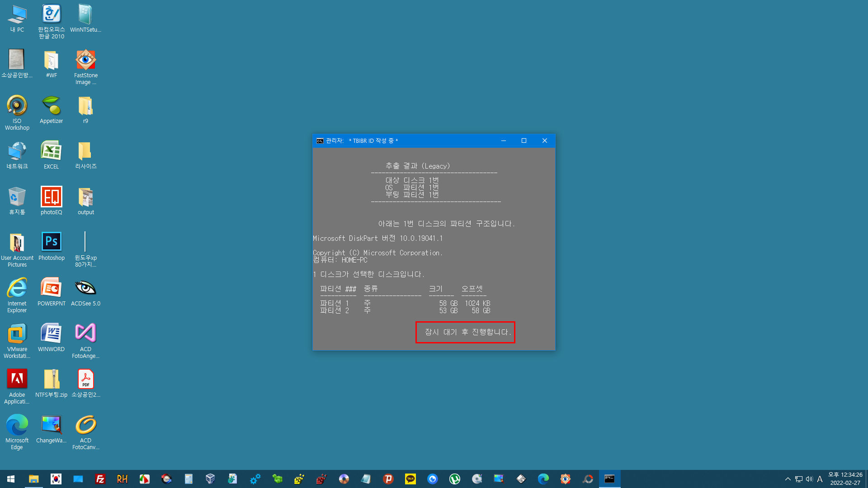Click the show desktop strip
Screen dimensions: 868x488
(x=867, y=479)
